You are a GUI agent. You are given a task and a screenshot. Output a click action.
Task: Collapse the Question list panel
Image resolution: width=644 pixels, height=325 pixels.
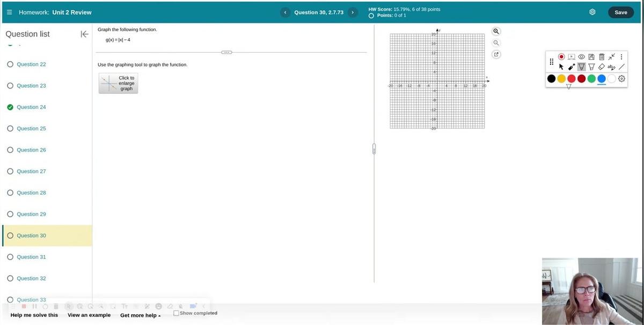point(84,34)
